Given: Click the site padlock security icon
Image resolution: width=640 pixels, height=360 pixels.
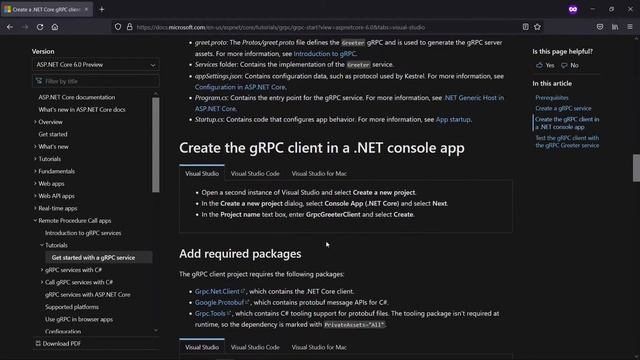Looking at the screenshot, I should 129,27.
